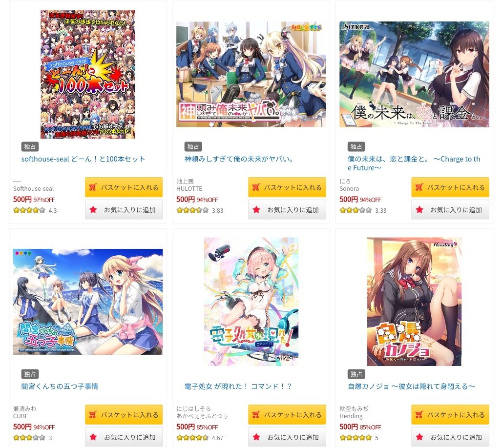Image resolution: width=502 pixels, height=448 pixels.
Task: Add 自爆カノジョ to basket
Action: [x=450, y=415]
